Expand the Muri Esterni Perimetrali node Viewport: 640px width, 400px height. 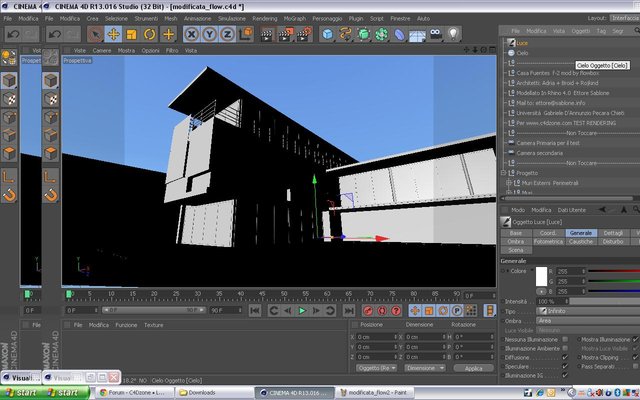(x=509, y=183)
